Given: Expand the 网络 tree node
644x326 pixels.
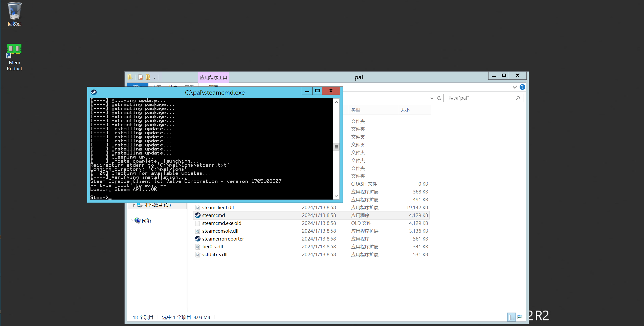Looking at the screenshot, I should (131, 221).
